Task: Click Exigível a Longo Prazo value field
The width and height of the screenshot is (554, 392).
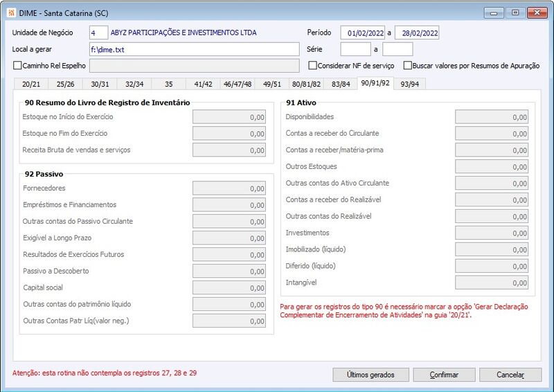Action: coord(229,238)
